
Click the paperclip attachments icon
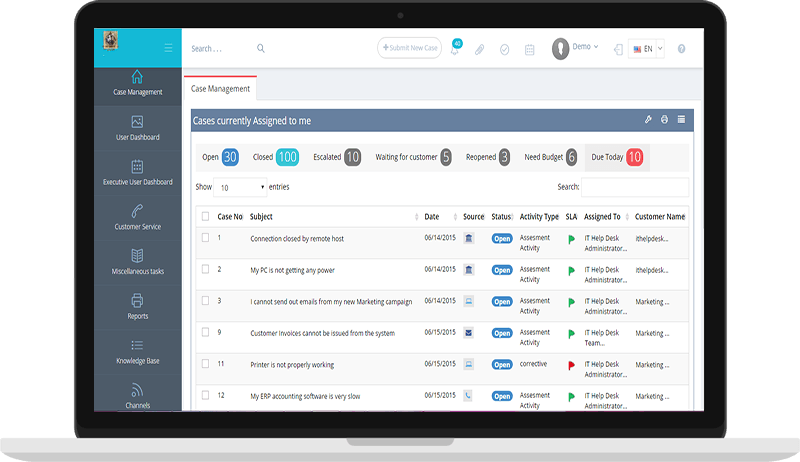(480, 49)
